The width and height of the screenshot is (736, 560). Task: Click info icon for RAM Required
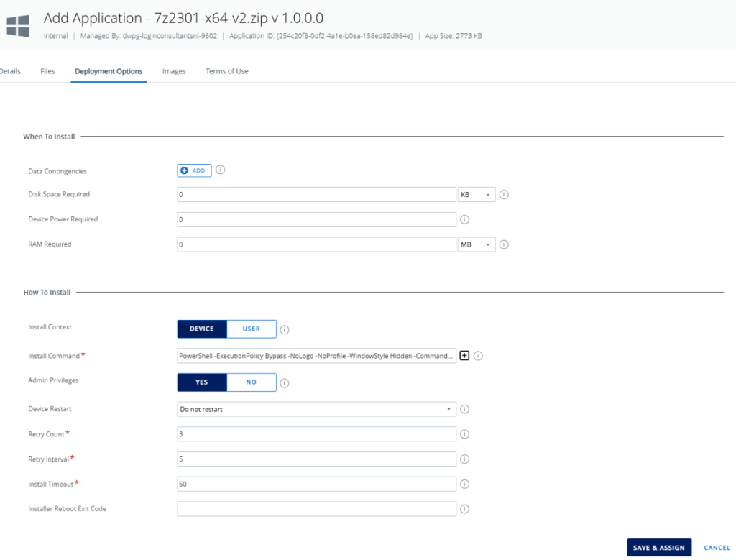tap(504, 244)
